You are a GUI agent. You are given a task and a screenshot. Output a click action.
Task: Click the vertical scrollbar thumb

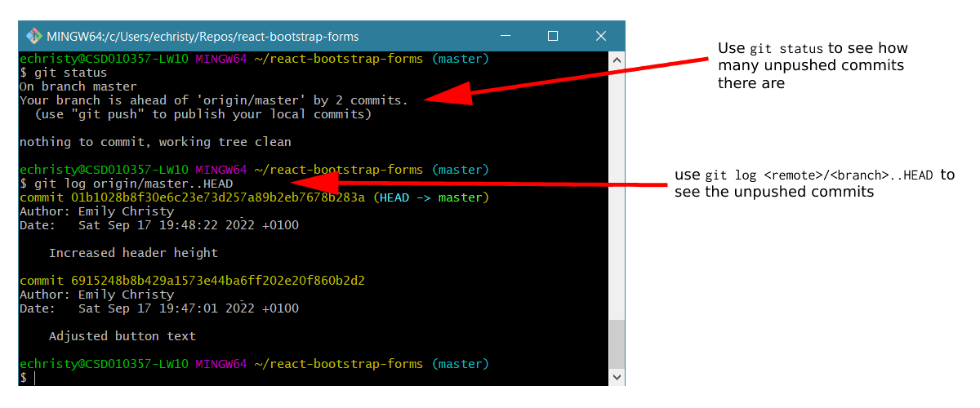pos(617,344)
